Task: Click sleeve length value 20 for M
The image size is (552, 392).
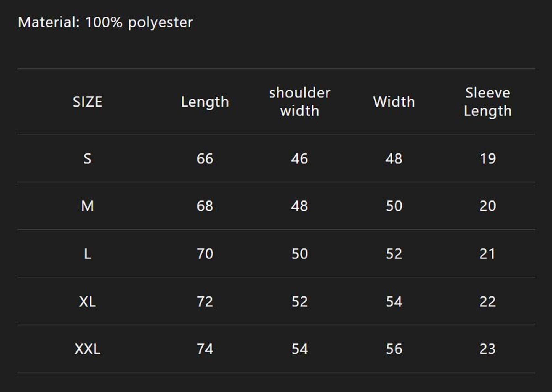Action: tap(488, 206)
